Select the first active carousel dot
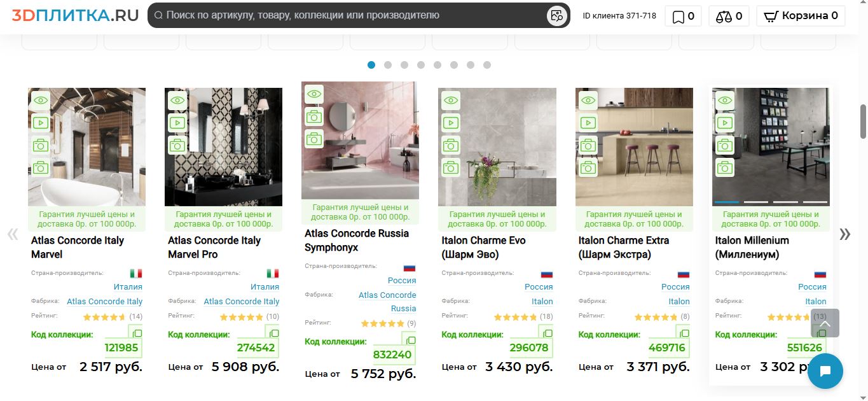This screenshot has width=868, height=401. coord(371,65)
